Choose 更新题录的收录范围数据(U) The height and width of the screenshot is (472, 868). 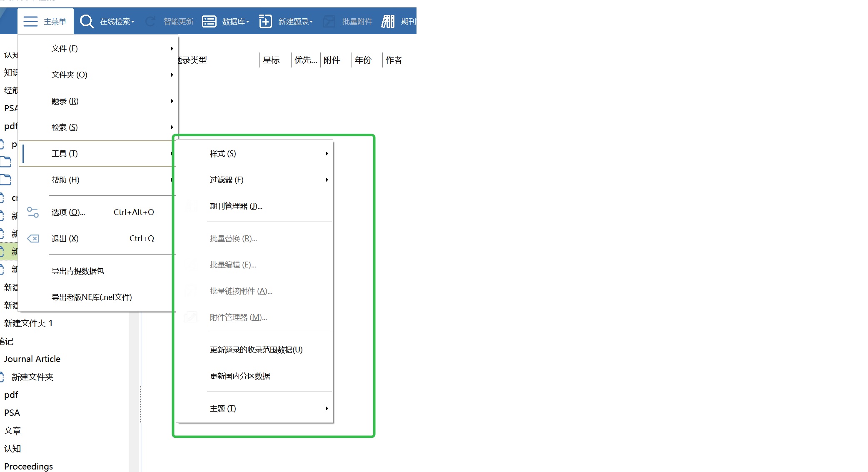(x=256, y=350)
